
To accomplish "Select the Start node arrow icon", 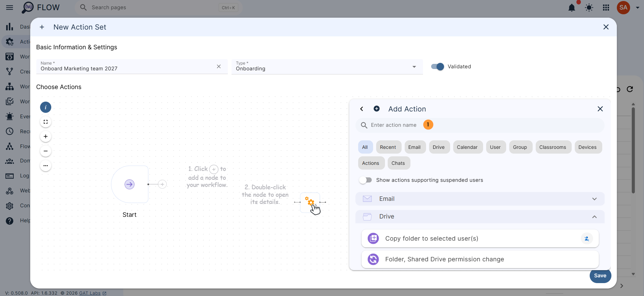I will coord(129,184).
